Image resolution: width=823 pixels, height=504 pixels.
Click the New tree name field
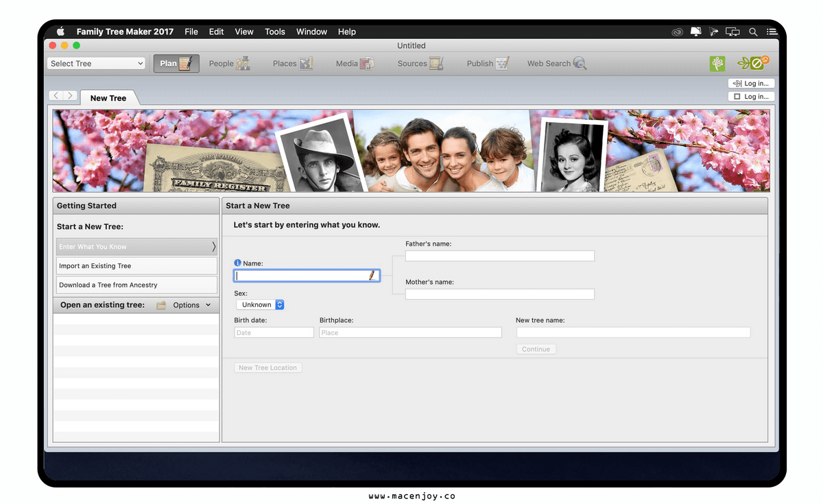pyautogui.click(x=633, y=333)
